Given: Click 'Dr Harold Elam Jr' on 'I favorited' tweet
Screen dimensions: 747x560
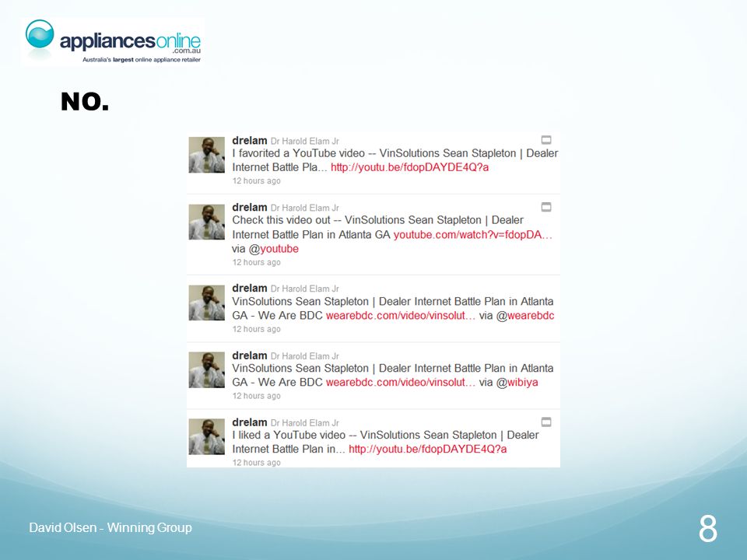Looking at the screenshot, I should pyautogui.click(x=305, y=141).
